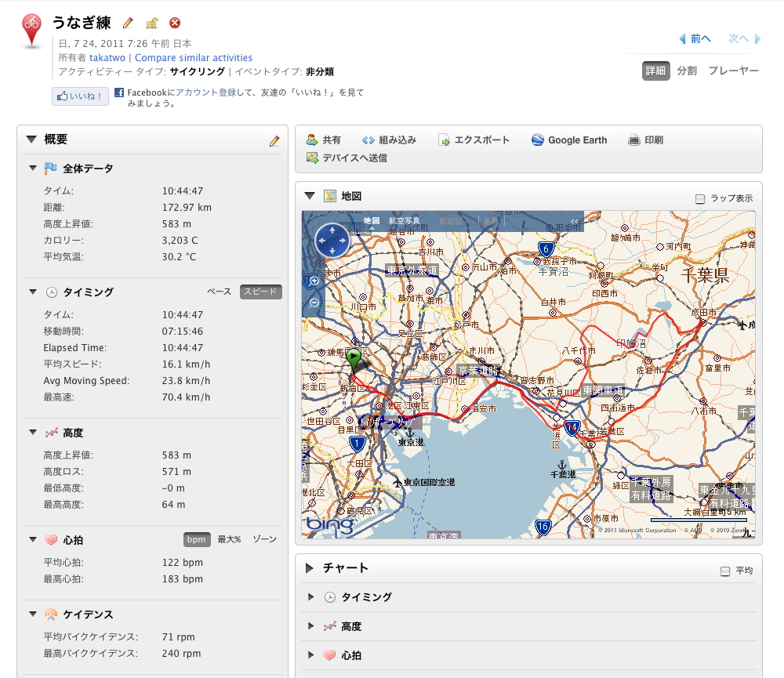Select 地図 road map view

tap(372, 220)
